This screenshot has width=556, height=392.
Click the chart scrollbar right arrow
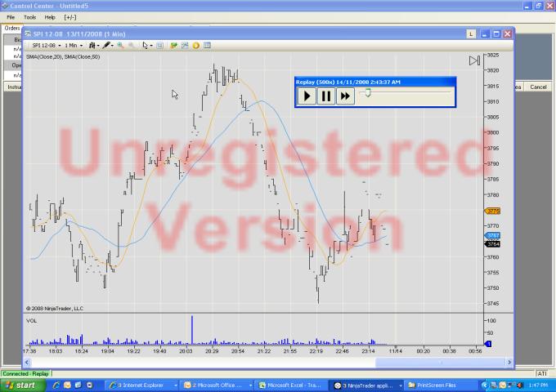[509, 362]
